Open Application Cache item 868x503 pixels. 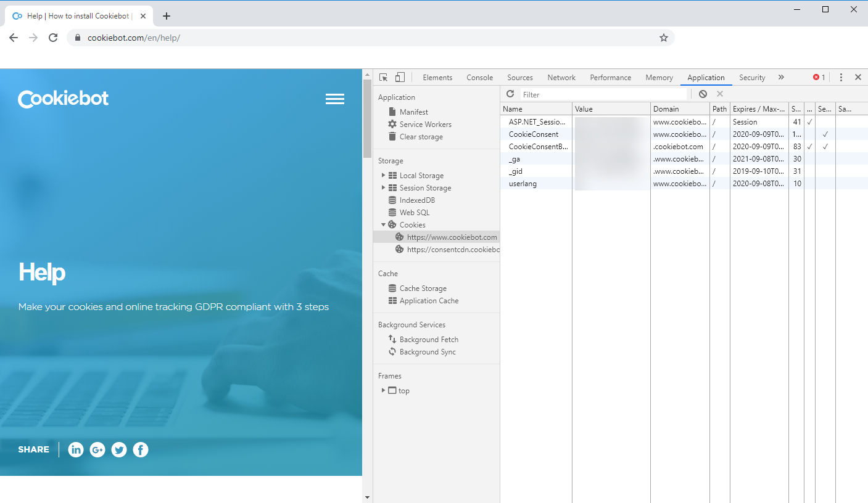[423, 301]
